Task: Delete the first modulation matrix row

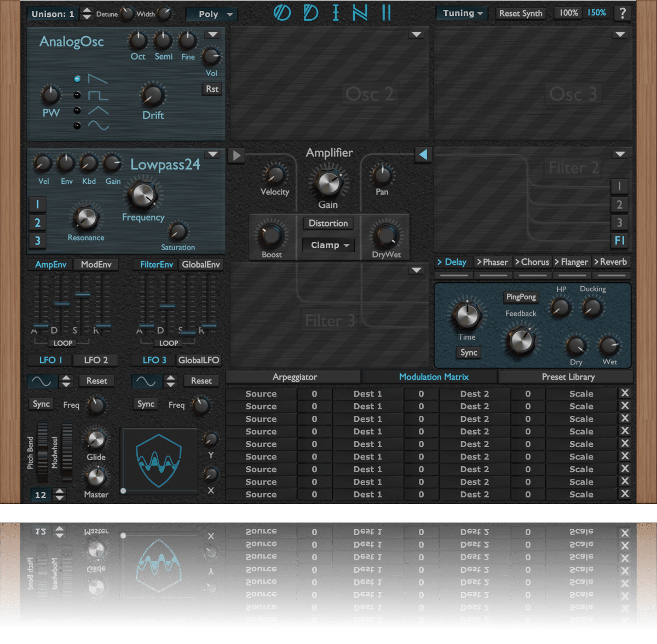Action: pos(625,393)
